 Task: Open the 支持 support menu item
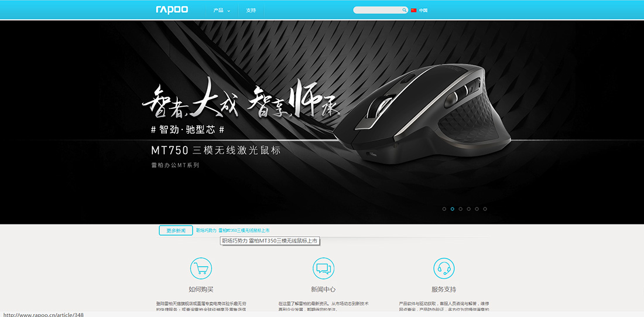251,11
